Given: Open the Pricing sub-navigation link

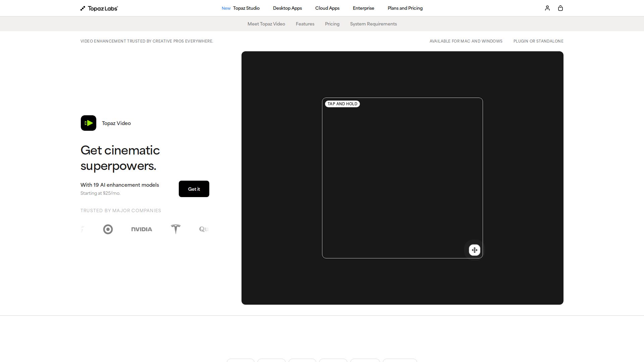Looking at the screenshot, I should pos(332,24).
